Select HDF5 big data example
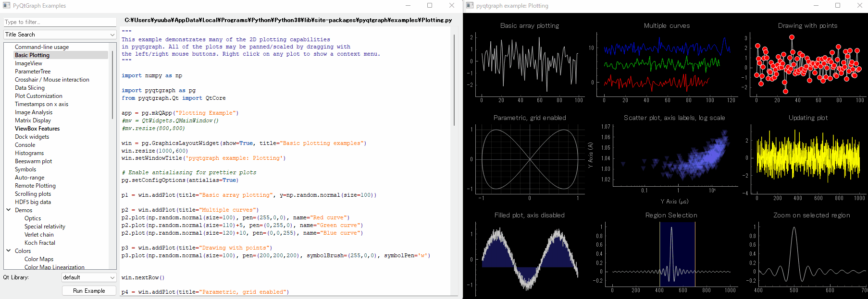 tap(33, 202)
